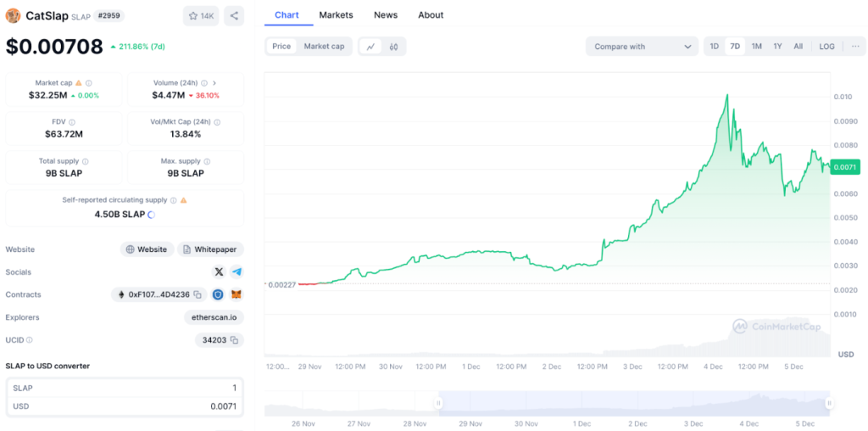The width and height of the screenshot is (868, 431).
Task: Select the Price chart toggle
Action: [281, 47]
